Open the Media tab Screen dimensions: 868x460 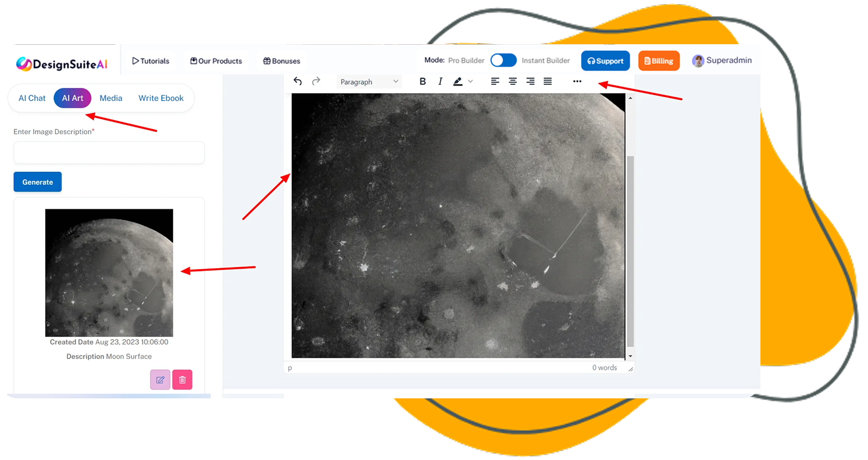click(111, 98)
